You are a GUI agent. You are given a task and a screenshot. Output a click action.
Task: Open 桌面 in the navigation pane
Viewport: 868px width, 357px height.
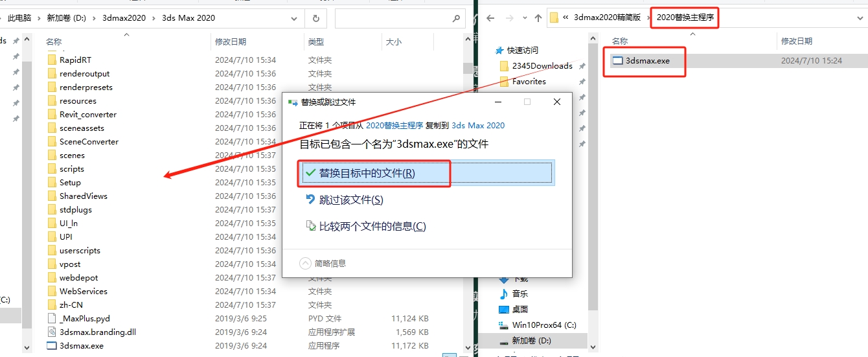(x=520, y=309)
